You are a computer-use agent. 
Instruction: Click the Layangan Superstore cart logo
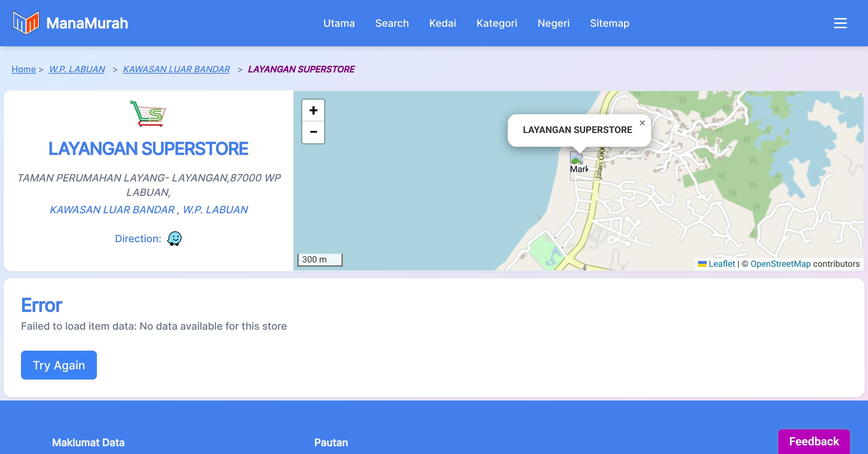[x=148, y=113]
